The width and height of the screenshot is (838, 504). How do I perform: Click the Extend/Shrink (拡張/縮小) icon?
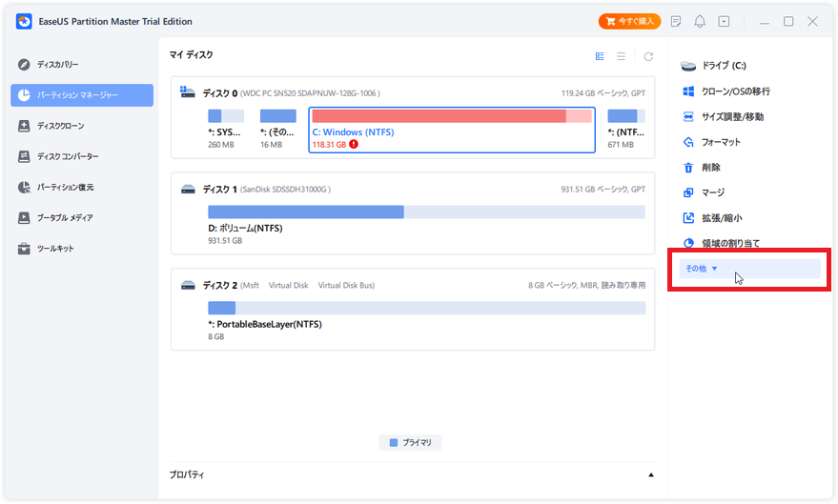[x=688, y=218]
